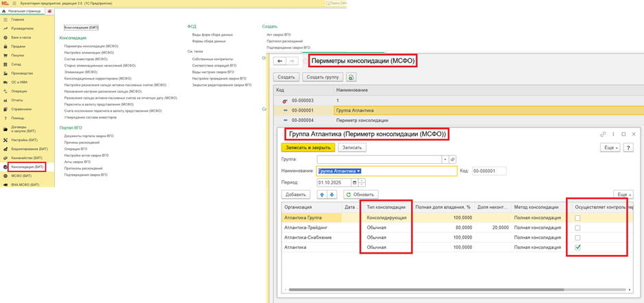Click the copy link icon in dialog header
Viewport: 644px width, 303px height.
(603, 134)
